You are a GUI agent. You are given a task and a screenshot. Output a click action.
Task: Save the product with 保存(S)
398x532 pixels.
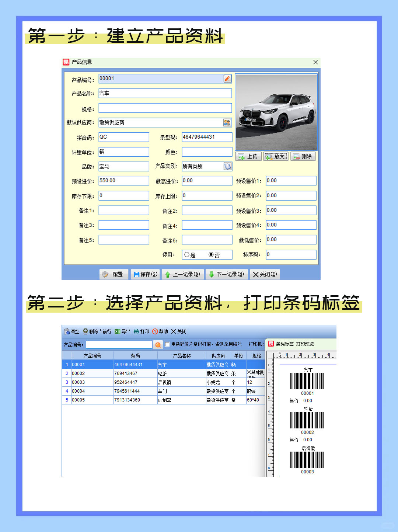(145, 274)
